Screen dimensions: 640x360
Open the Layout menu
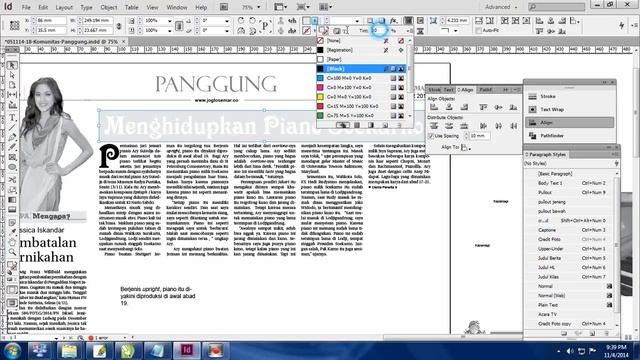pyautogui.click(x=64, y=7)
